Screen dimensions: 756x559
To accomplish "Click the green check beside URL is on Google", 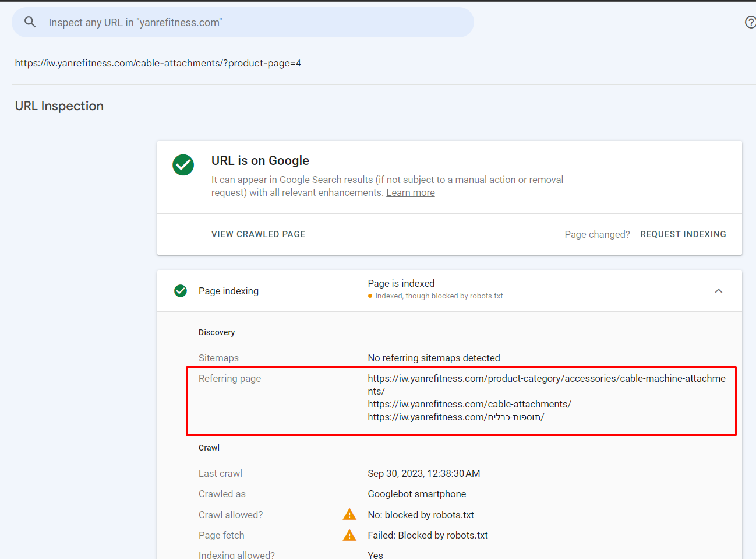I will 183,165.
